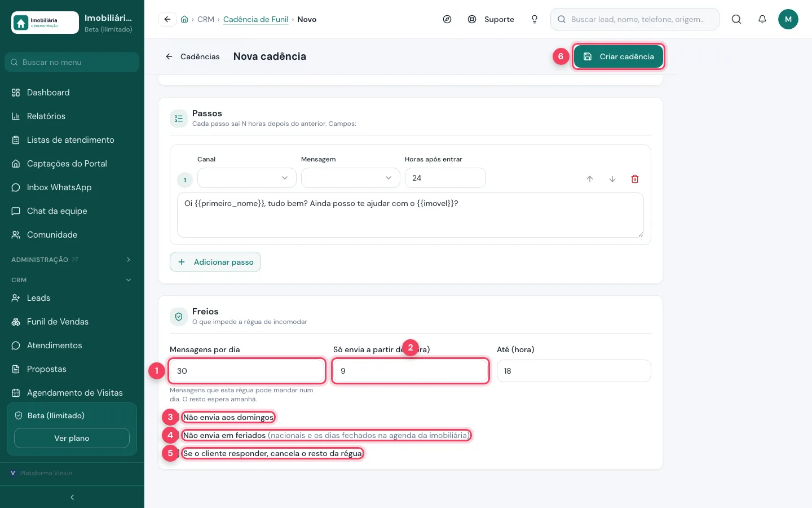
Task: Click Adicionar passo button
Action: 215,262
